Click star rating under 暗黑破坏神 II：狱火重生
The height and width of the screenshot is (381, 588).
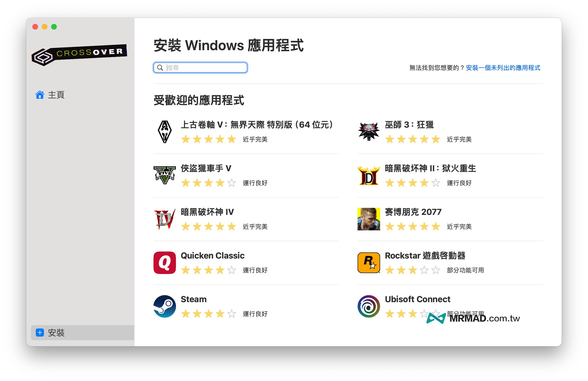(412, 183)
